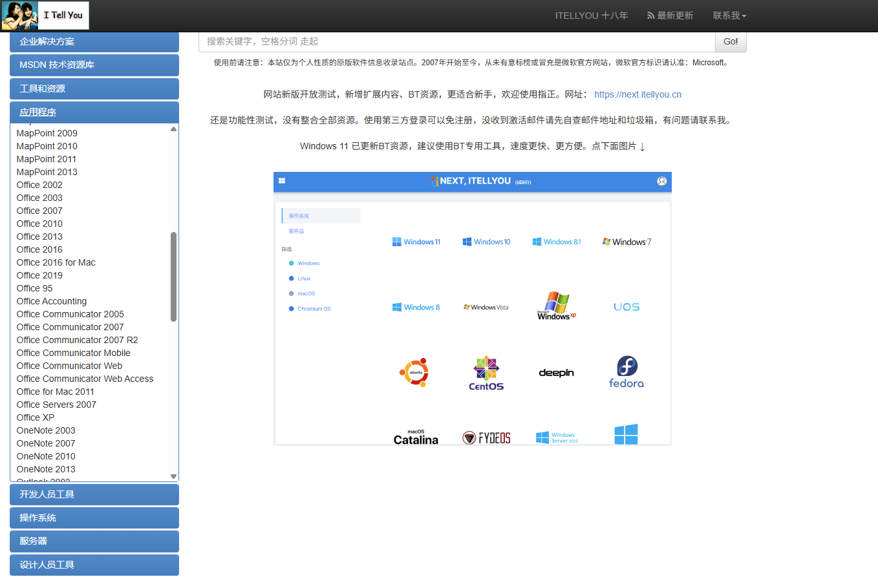
Task: Expand the 企业解决方案 panel
Action: [94, 41]
